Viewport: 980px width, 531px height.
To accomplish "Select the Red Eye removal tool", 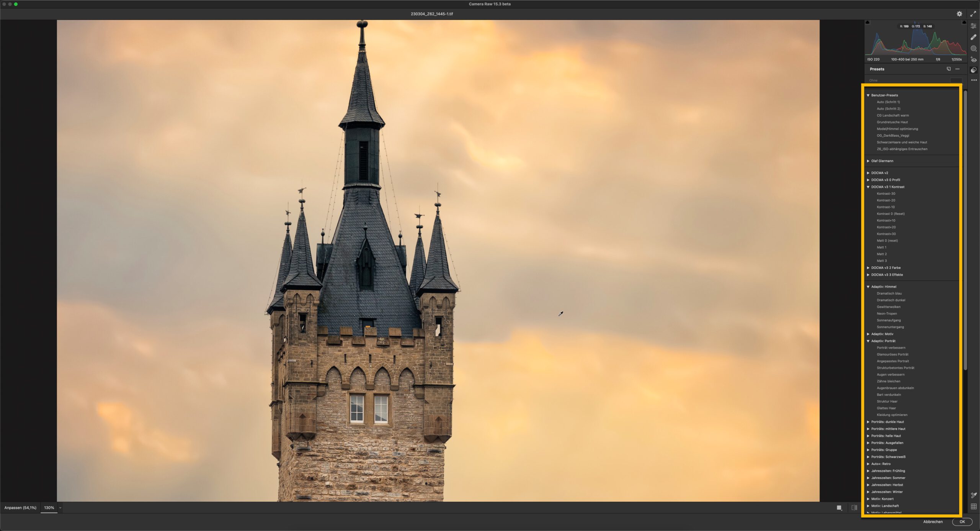I will pos(973,59).
